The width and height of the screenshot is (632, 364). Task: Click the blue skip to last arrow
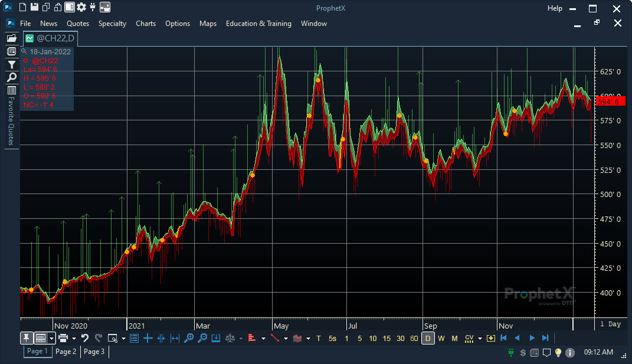pos(545,338)
